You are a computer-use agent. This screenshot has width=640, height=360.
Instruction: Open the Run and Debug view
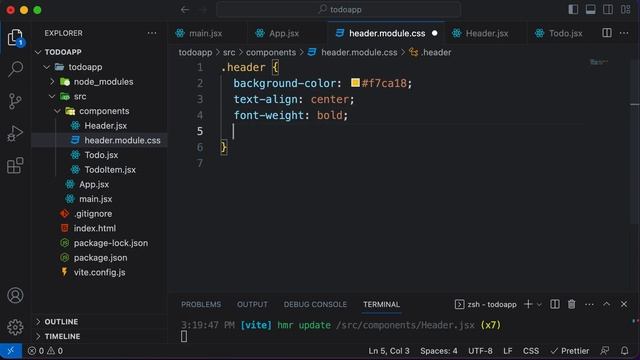(x=15, y=133)
